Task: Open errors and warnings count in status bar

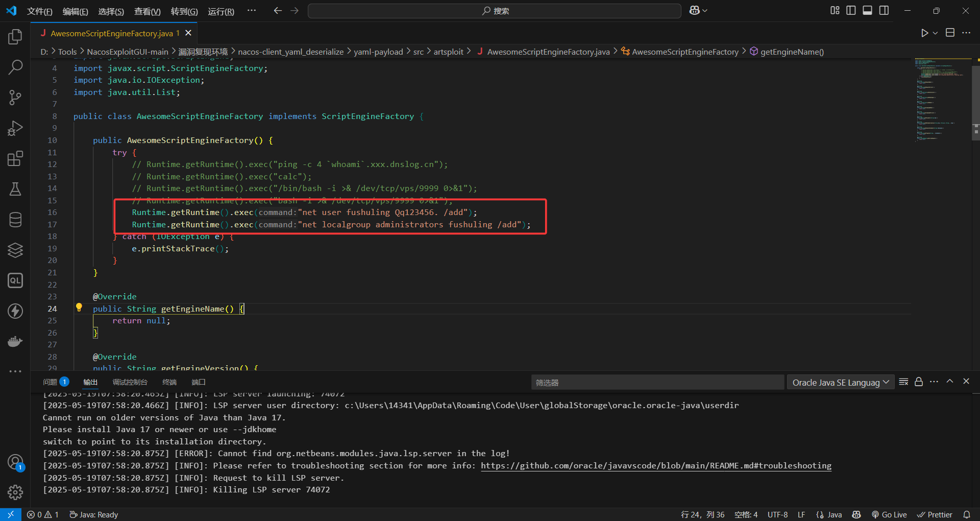Action: pyautogui.click(x=43, y=514)
